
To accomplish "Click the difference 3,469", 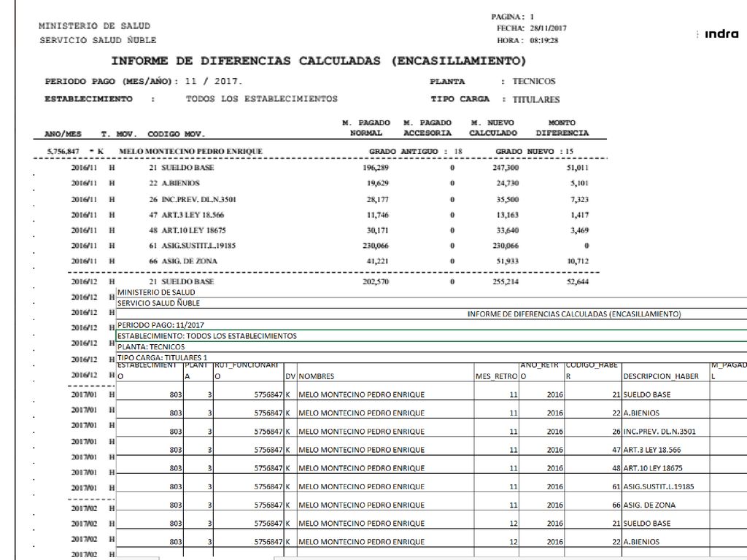I will tap(580, 230).
